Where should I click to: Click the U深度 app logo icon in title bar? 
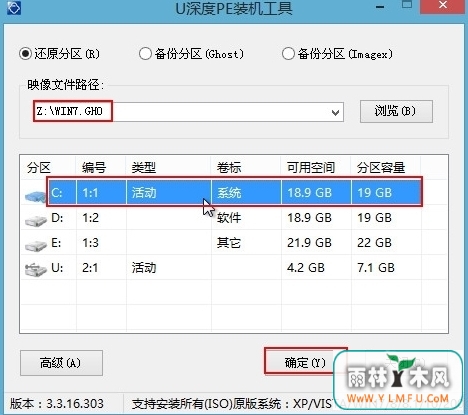point(14,8)
